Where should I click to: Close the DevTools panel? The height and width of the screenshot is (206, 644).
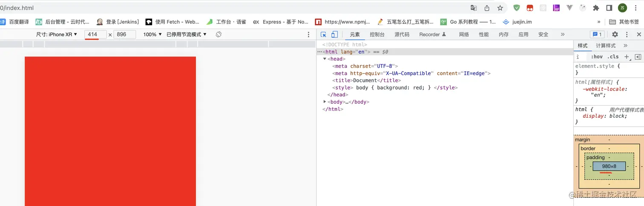[x=639, y=35]
